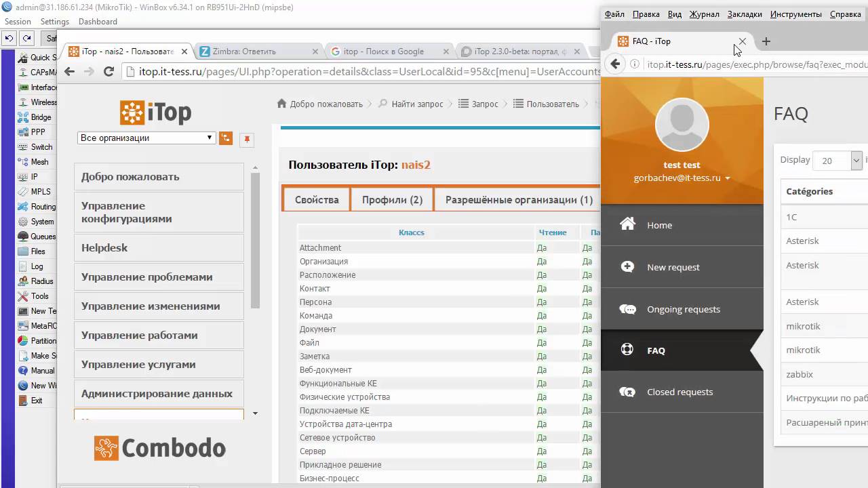Open Dashboard menu in WinBox
This screenshot has width=868, height=488.
(x=98, y=22)
